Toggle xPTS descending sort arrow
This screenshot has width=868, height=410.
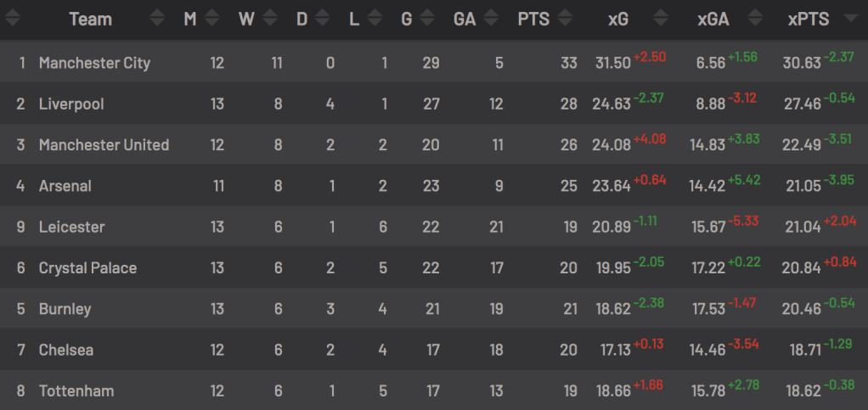click(x=849, y=19)
